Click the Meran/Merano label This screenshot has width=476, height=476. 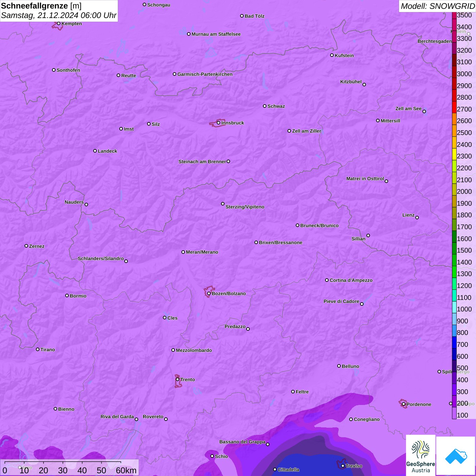tap(202, 252)
